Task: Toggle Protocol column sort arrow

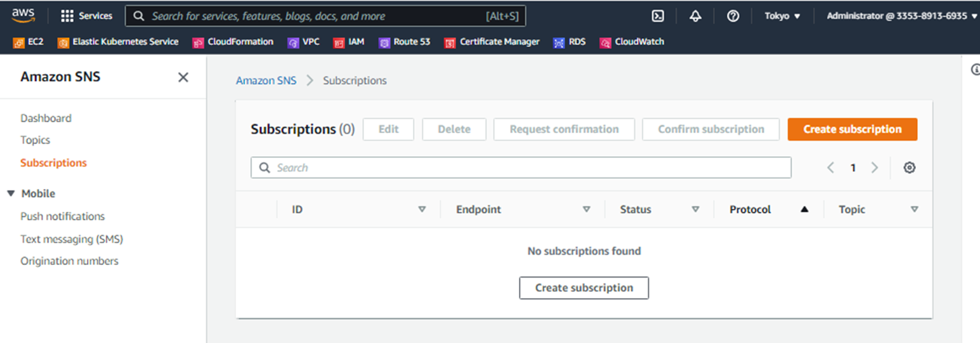Action: coord(804,209)
